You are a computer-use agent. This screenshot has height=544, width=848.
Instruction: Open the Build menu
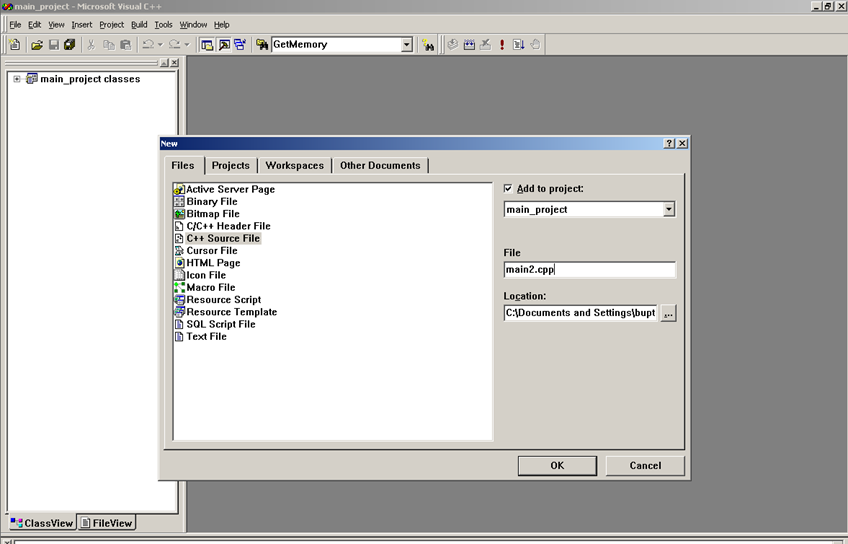139,24
